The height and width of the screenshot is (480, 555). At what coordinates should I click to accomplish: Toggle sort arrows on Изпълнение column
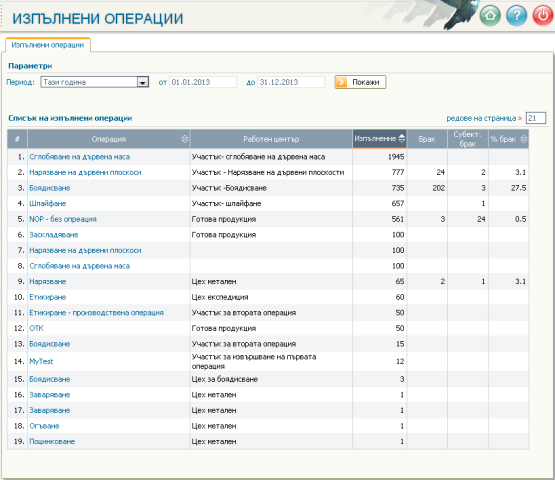click(401, 138)
